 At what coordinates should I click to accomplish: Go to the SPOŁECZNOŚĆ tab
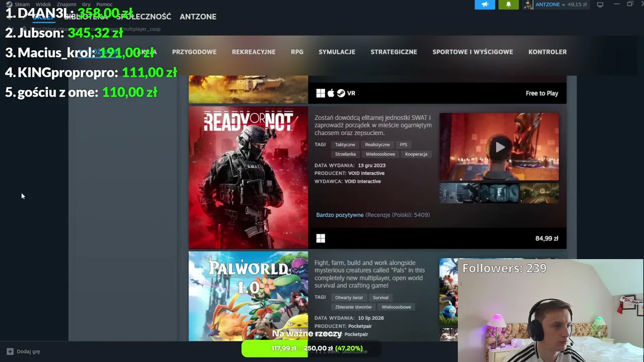pos(144,17)
